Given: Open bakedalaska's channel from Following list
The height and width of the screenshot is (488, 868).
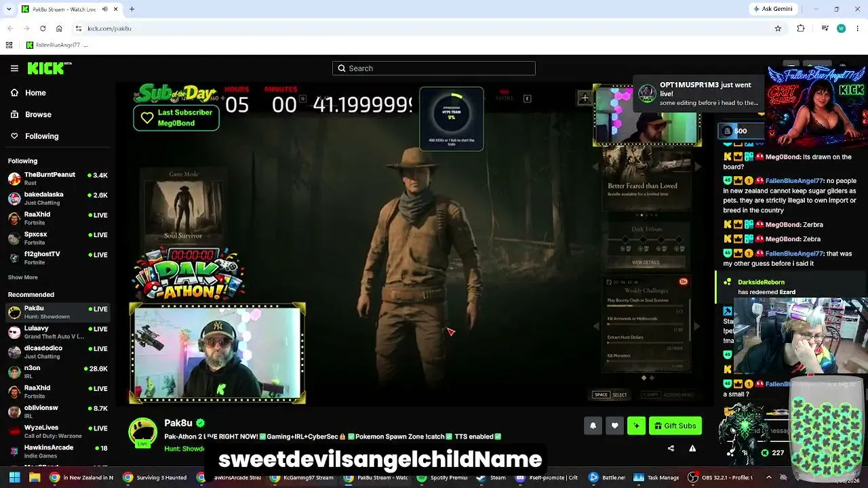Looking at the screenshot, I should [58, 198].
